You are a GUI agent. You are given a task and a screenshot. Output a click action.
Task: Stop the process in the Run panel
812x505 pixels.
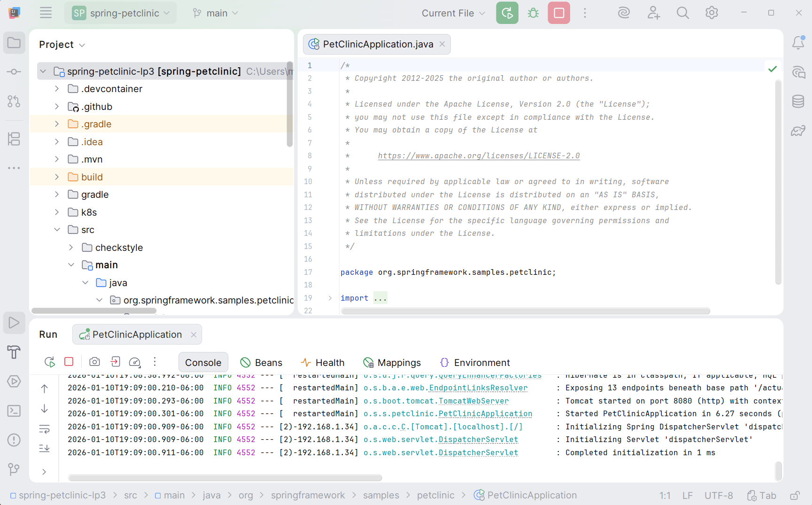[69, 361]
